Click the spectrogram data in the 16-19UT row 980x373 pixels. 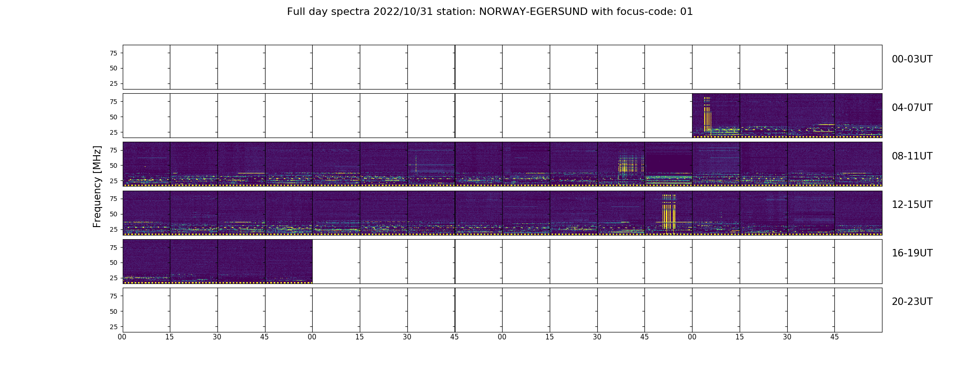pyautogui.click(x=217, y=262)
